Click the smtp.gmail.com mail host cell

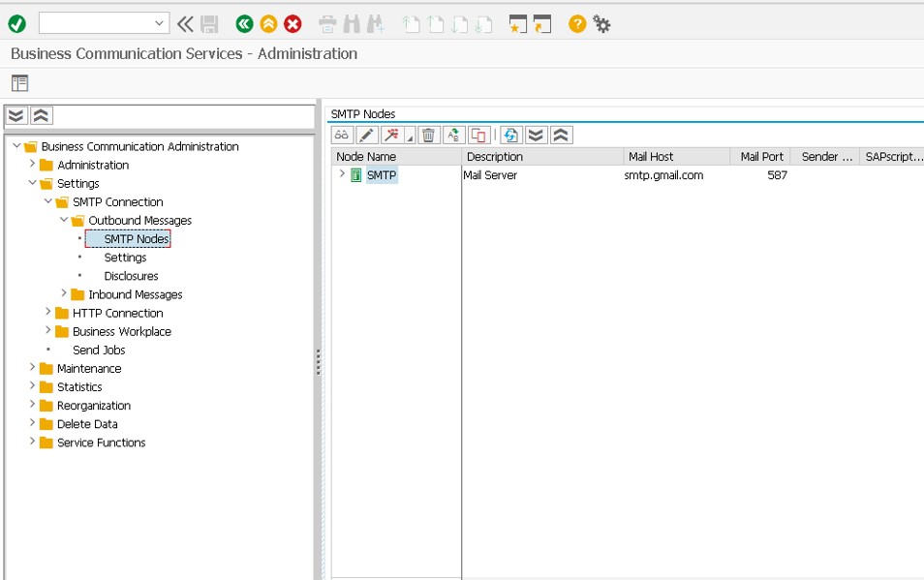click(663, 175)
